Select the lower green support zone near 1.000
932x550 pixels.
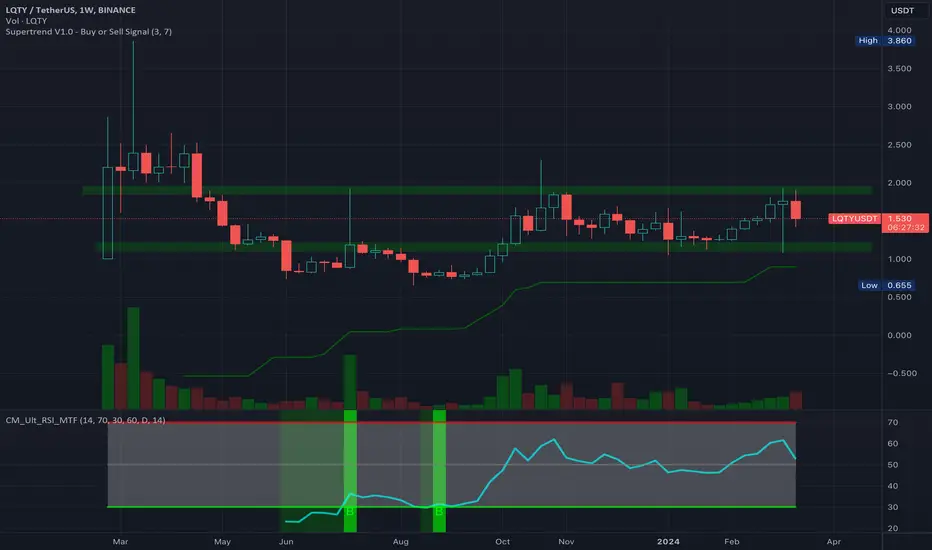[484, 246]
